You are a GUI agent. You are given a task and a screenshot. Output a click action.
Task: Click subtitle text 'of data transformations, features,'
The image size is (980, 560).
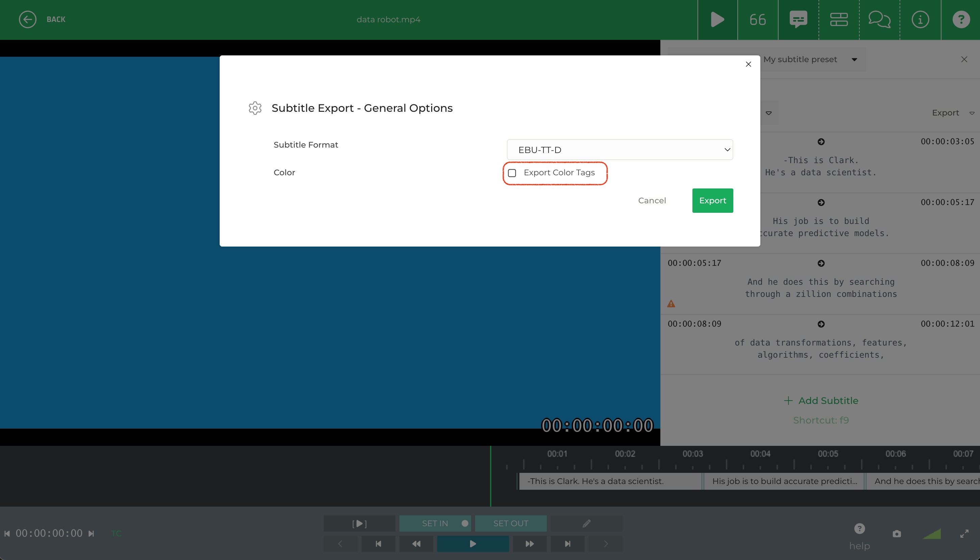[821, 343]
